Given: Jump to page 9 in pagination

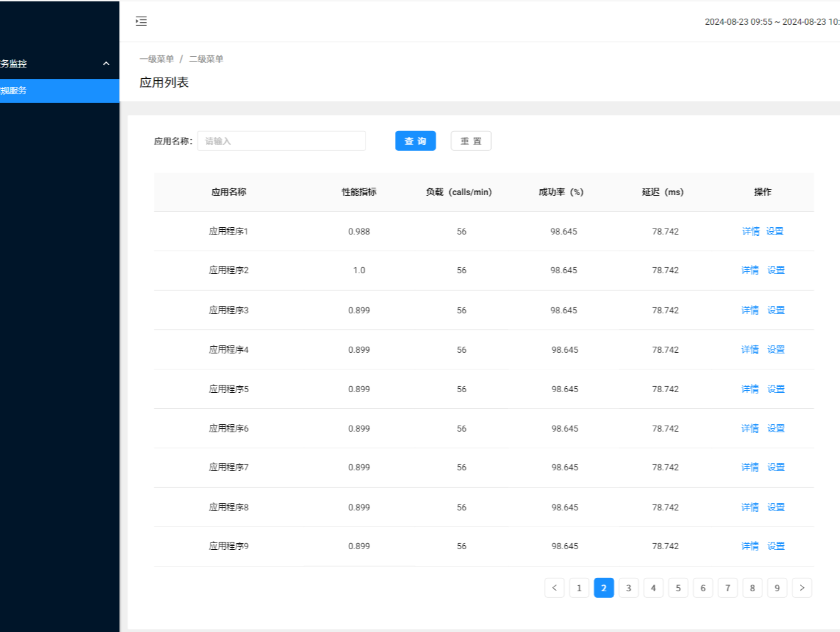Looking at the screenshot, I should point(777,587).
